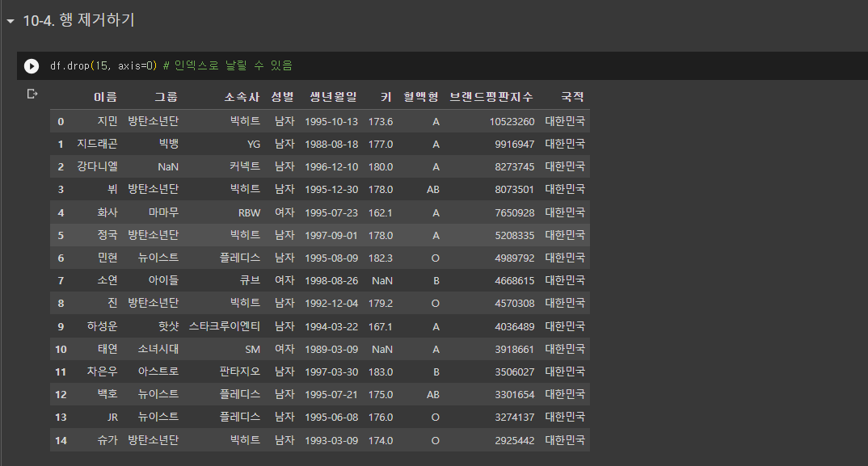Click the 그룹 column header

pyautogui.click(x=166, y=98)
